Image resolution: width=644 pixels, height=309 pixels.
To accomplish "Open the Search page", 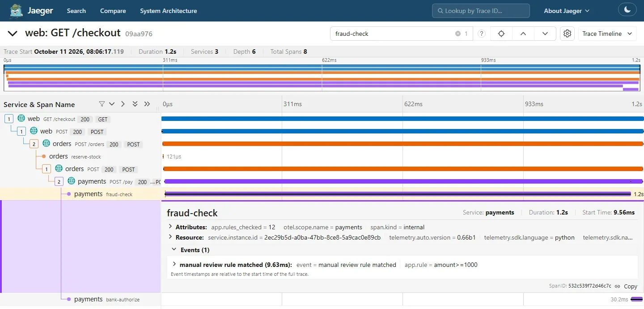I will point(76,11).
